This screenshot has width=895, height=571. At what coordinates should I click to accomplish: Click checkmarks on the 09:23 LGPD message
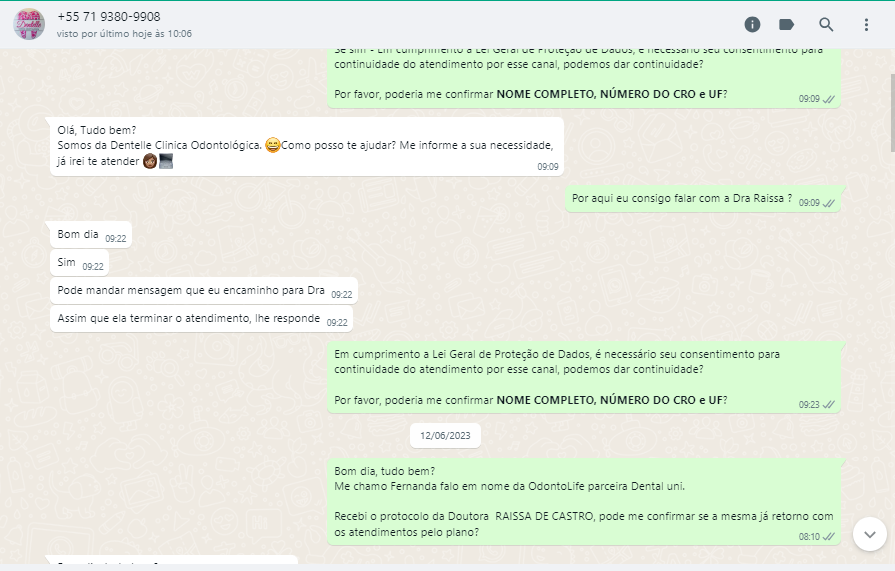pyautogui.click(x=829, y=405)
